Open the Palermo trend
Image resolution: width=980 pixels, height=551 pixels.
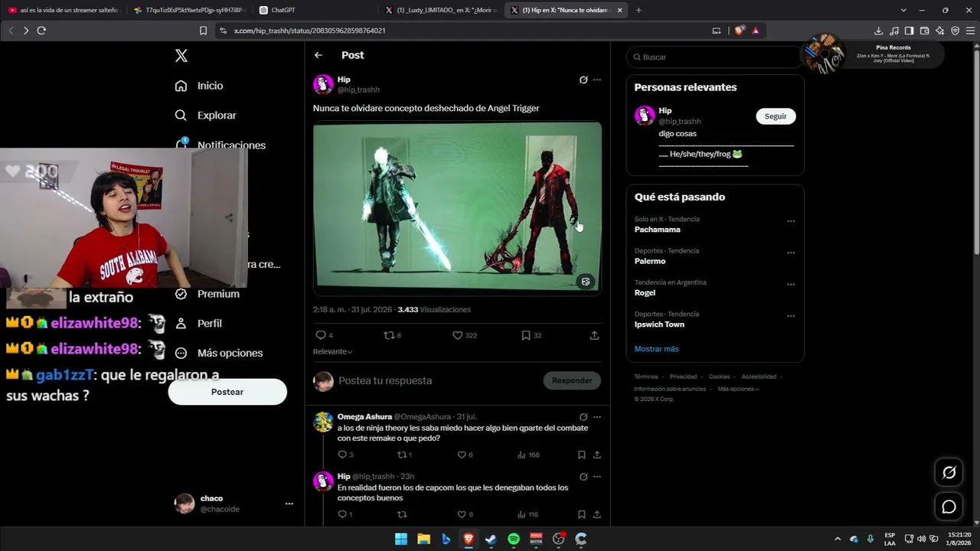[x=650, y=261]
